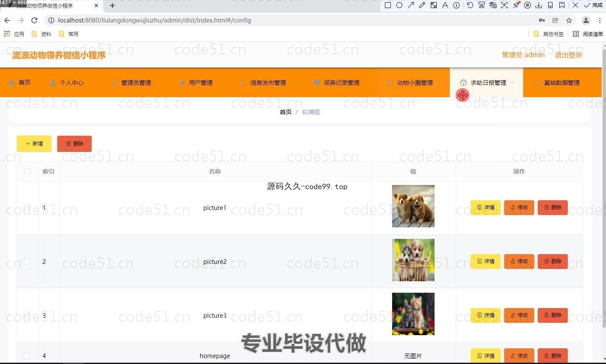Tick the checkbox for the homepage row
Image resolution: width=606 pixels, height=364 pixels.
[x=27, y=356]
